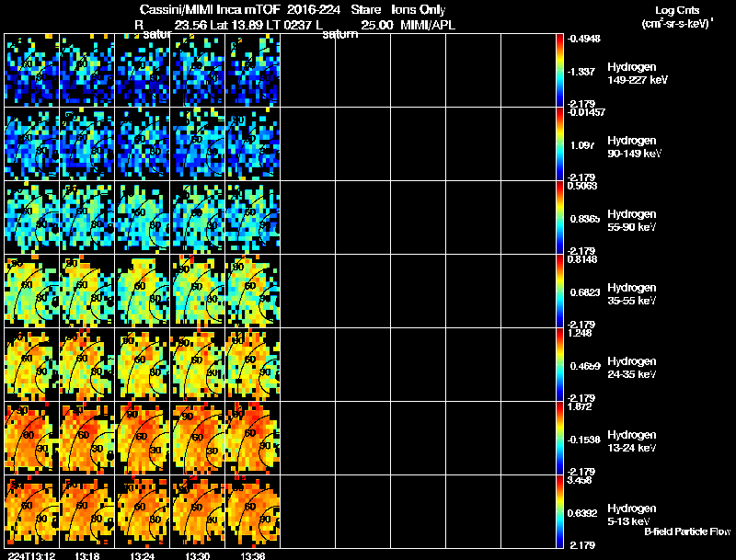Screen dimensions: 736x560
Task: Pick the 55-90 keV image at 13:36
Action: pos(253,218)
